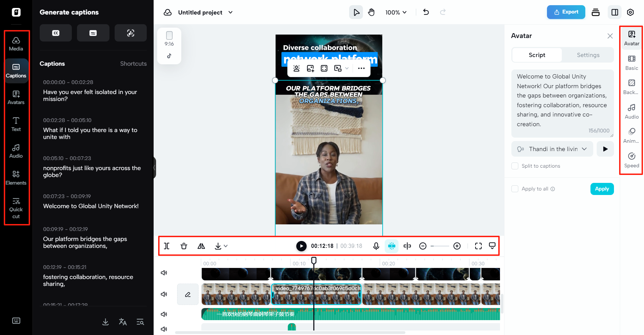Image resolution: width=644 pixels, height=335 pixels.
Task: Toggle the panel layout icon
Action: pyautogui.click(x=615, y=12)
